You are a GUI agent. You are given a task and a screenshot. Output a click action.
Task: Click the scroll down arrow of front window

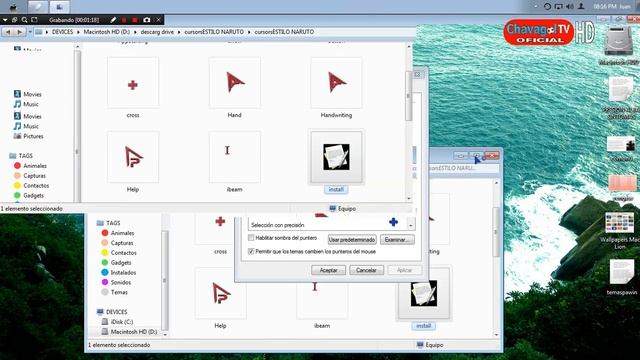(x=409, y=198)
